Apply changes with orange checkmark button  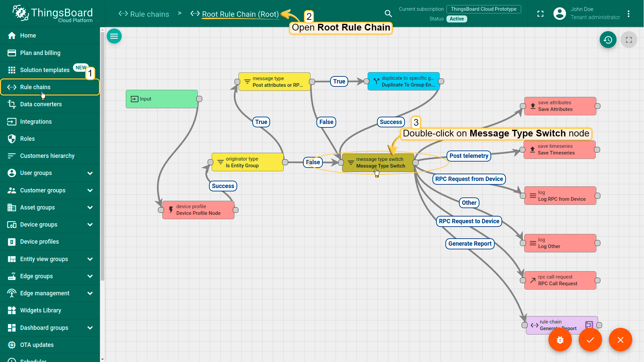[x=590, y=340]
